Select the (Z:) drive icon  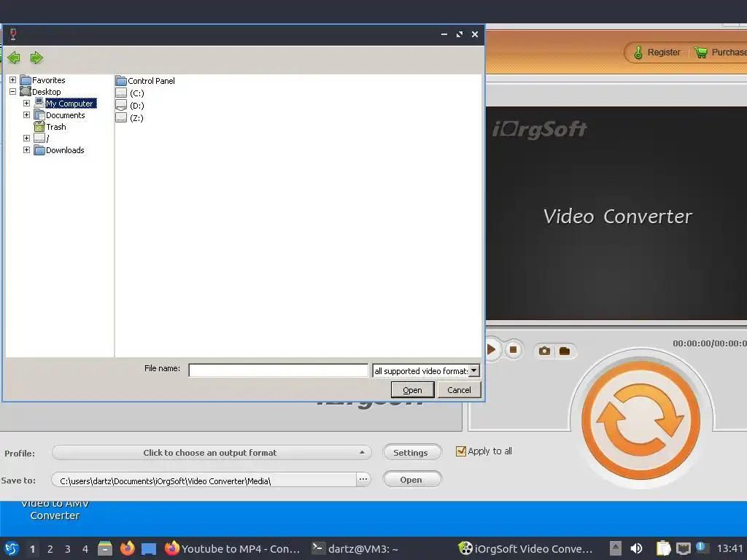click(x=121, y=118)
